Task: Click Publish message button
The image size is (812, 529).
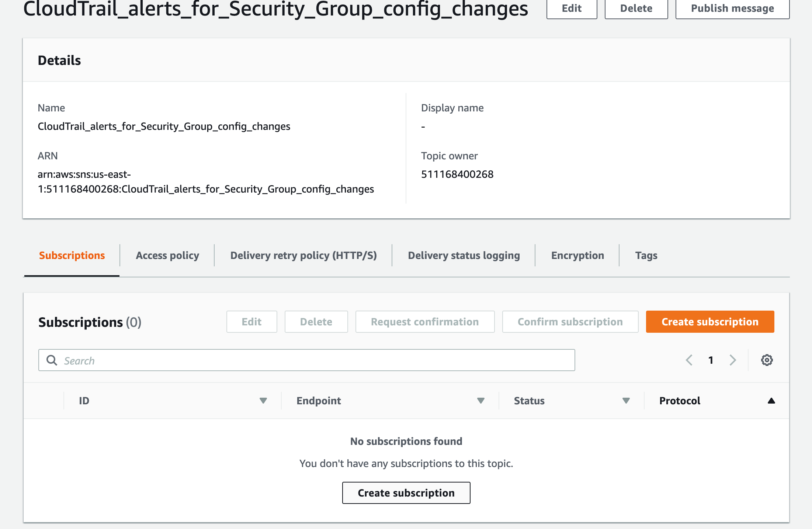Action: [x=732, y=8]
